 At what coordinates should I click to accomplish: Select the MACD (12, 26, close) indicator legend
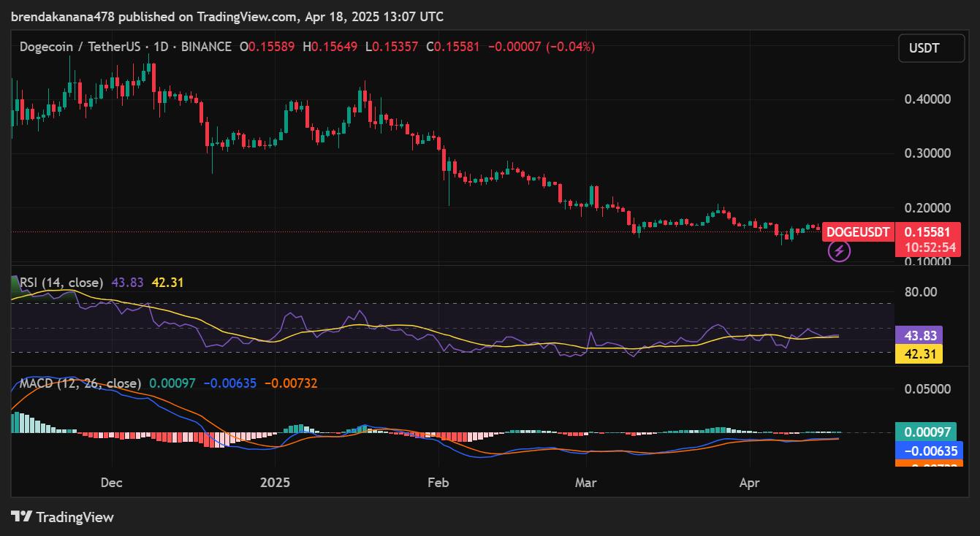[x=80, y=383]
